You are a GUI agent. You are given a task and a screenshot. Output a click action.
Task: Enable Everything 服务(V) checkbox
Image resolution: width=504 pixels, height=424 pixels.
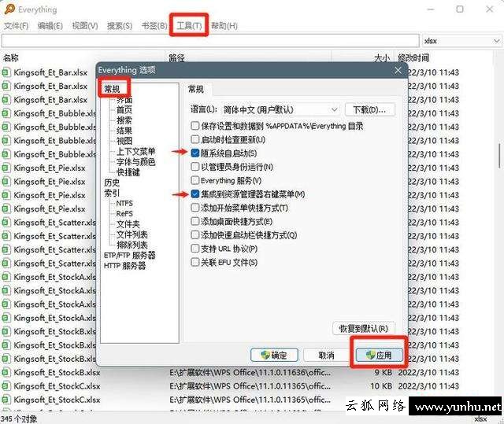(195, 180)
